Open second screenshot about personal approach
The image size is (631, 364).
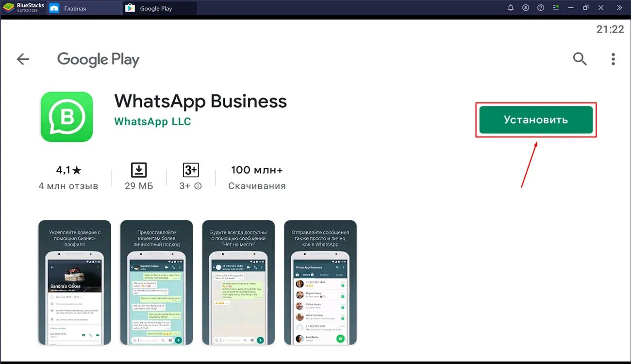pos(156,283)
